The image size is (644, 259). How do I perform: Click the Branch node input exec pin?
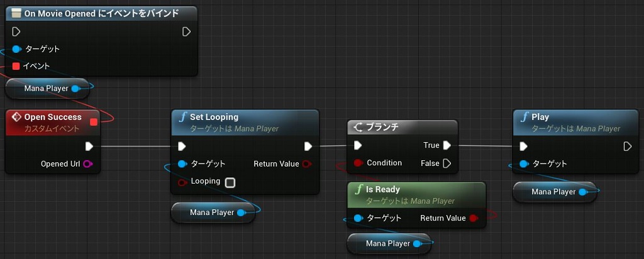click(x=358, y=145)
